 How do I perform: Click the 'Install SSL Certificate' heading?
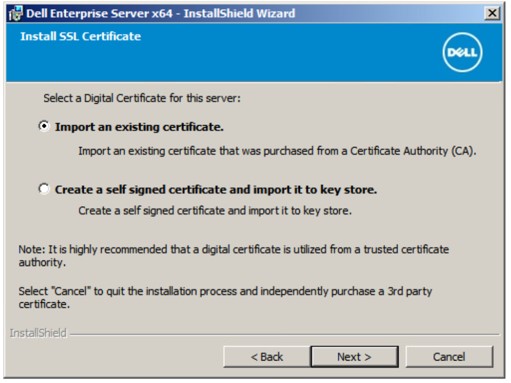coord(81,36)
